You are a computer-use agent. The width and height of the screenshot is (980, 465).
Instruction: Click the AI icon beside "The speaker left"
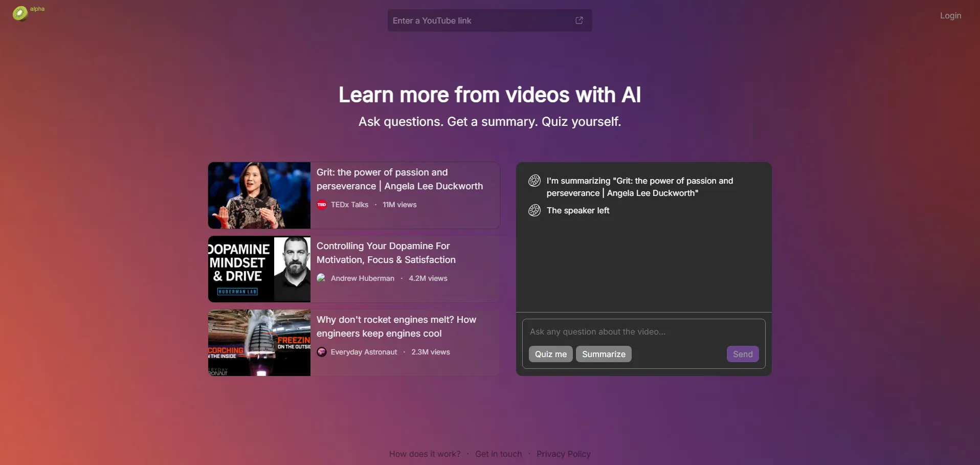(x=534, y=210)
